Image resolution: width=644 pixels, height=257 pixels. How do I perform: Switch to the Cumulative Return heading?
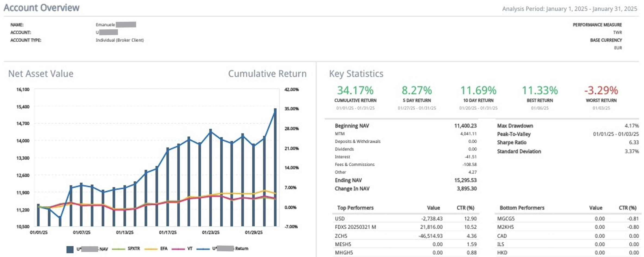tap(267, 74)
